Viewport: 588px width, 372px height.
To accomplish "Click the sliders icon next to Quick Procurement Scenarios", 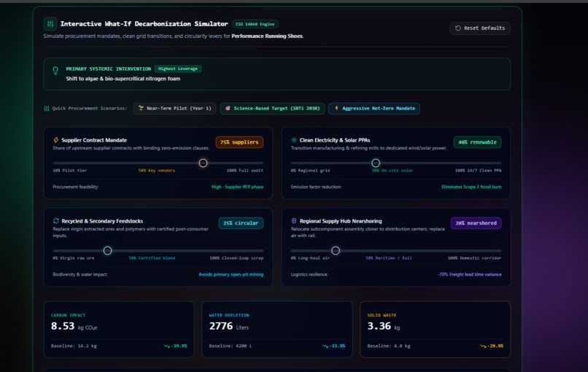I will (x=47, y=109).
